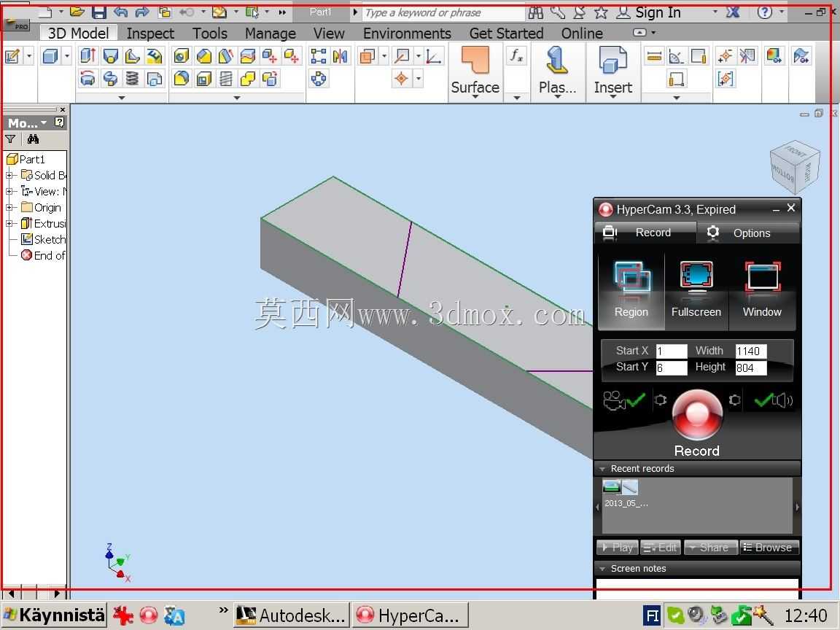Click the binoculars Find icon in browser panel
Image resolution: width=840 pixels, height=630 pixels.
34,139
